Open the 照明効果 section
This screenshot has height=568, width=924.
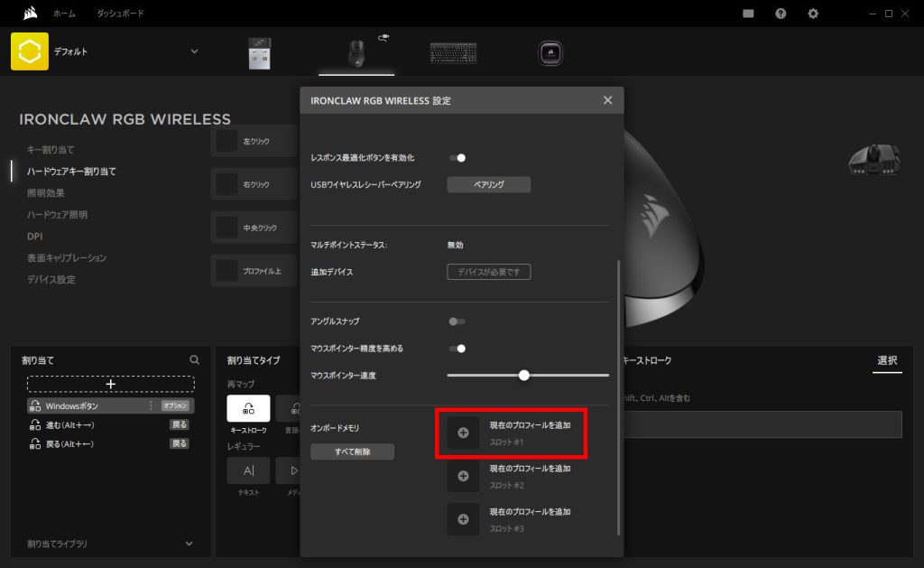point(46,193)
